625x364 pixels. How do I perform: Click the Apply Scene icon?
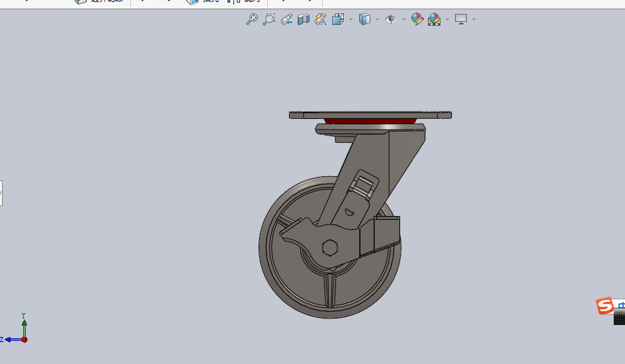(x=434, y=19)
